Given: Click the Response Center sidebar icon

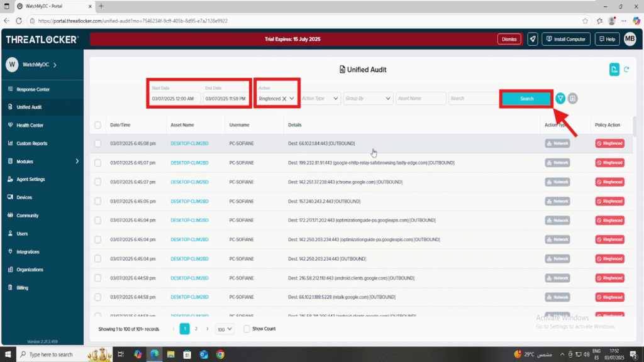Looking at the screenshot, I should (x=10, y=89).
